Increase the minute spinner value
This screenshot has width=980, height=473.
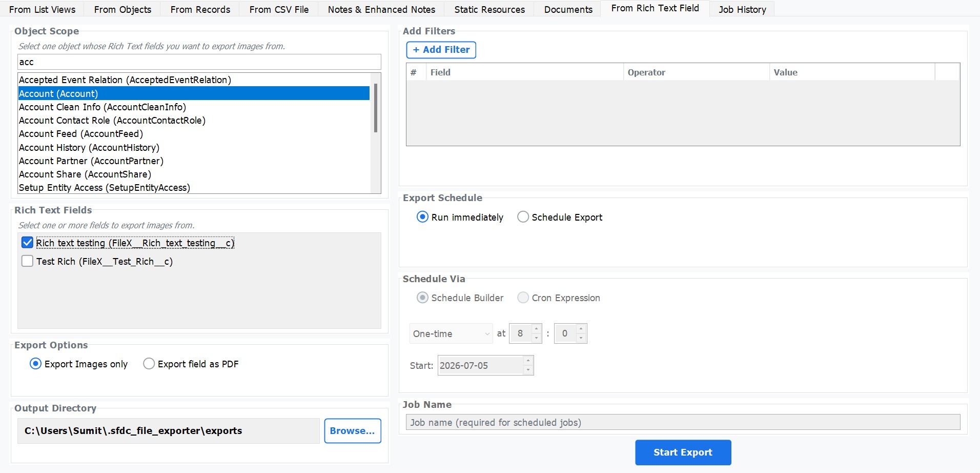tap(581, 329)
